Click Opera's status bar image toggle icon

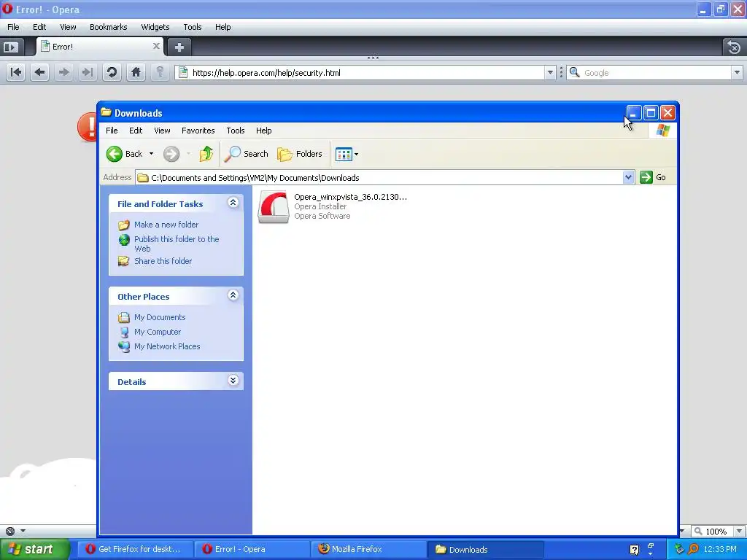coord(10,531)
